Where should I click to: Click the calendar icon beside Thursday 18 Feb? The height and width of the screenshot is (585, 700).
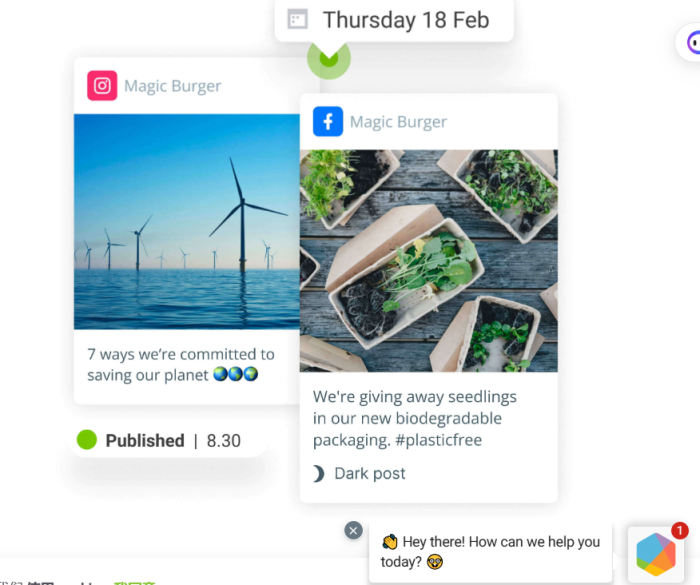coord(297,20)
